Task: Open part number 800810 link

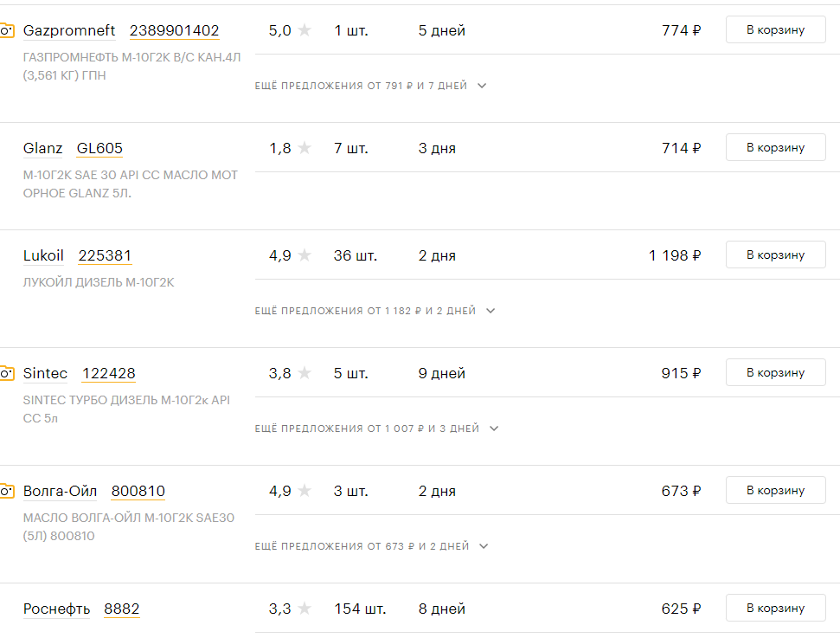Action: coord(138,491)
